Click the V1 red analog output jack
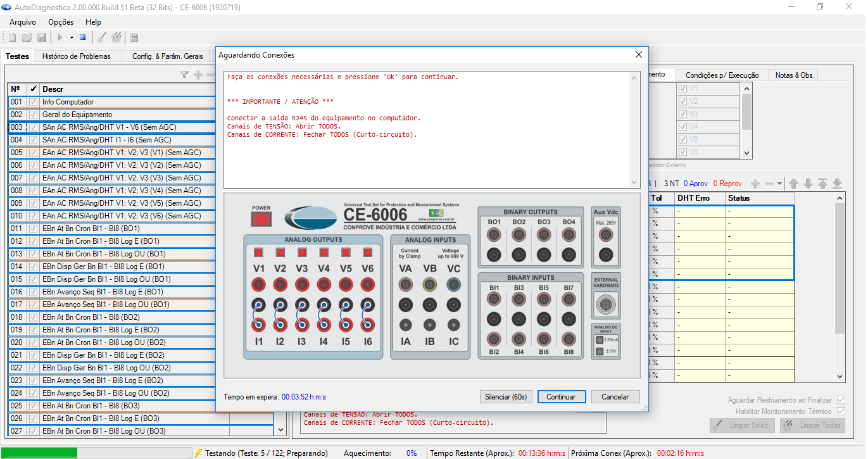868x459 pixels. [x=258, y=284]
